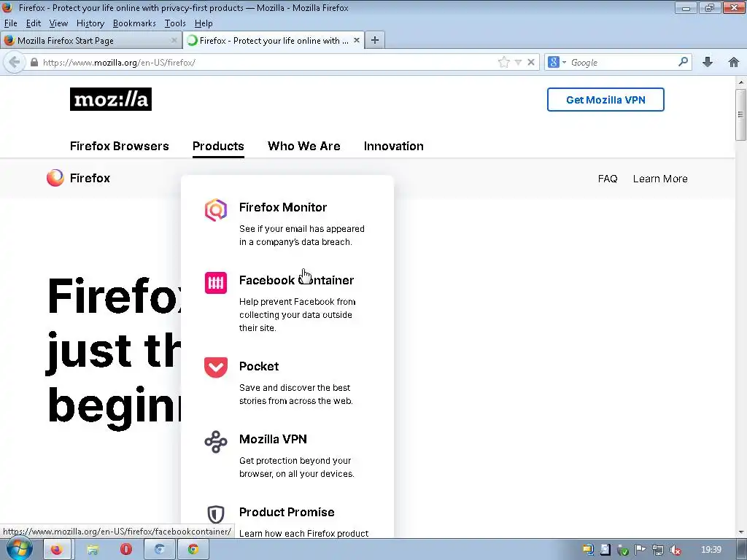Click the scrollbar down arrow
Viewport: 747px width, 560px height.
(x=741, y=532)
